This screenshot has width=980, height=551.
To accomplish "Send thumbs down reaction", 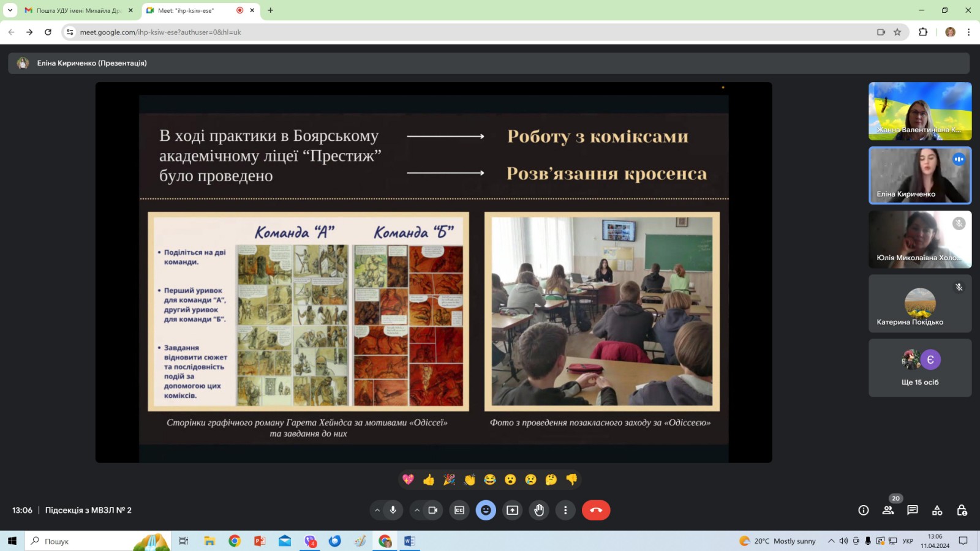I will (571, 479).
